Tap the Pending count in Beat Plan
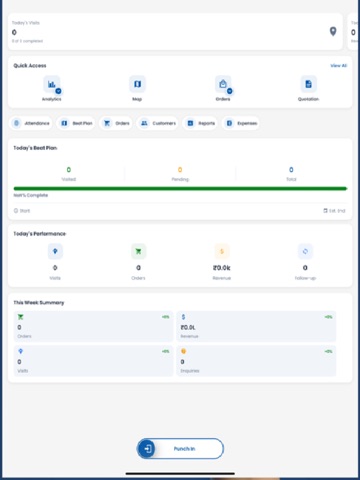This screenshot has width=360, height=480. 180,170
